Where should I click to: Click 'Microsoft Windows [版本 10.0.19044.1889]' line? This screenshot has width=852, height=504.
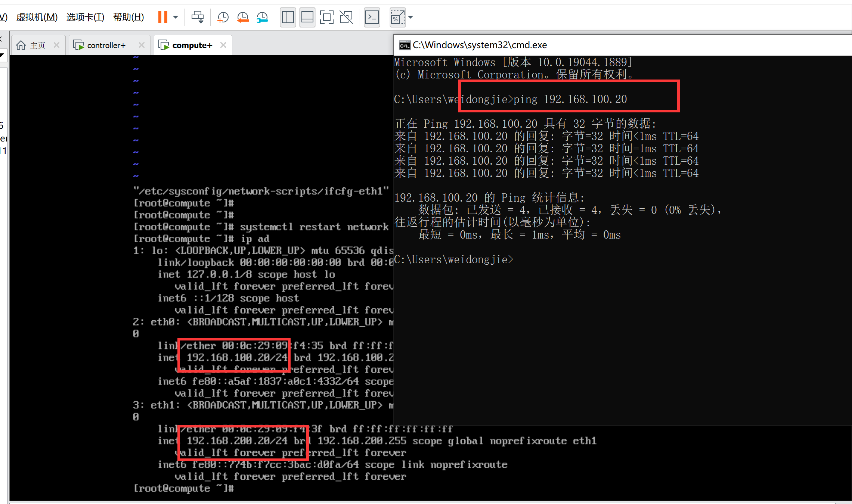513,62
